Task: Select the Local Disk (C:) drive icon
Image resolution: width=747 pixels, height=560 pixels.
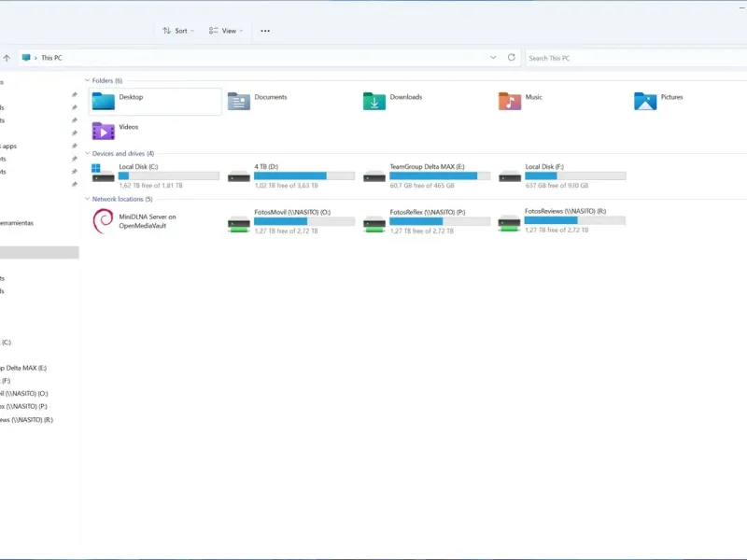Action: click(104, 174)
